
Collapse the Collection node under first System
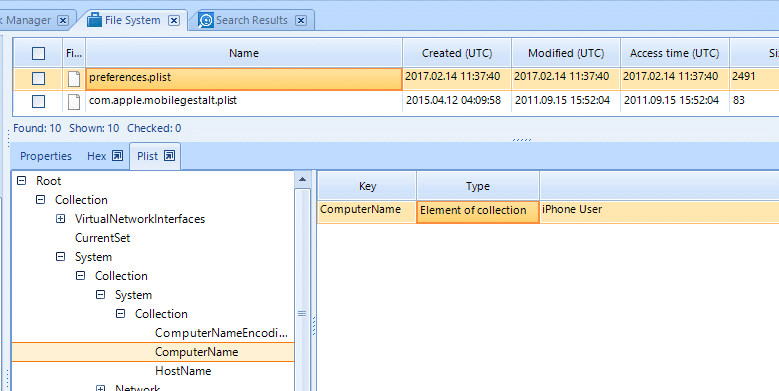80,276
